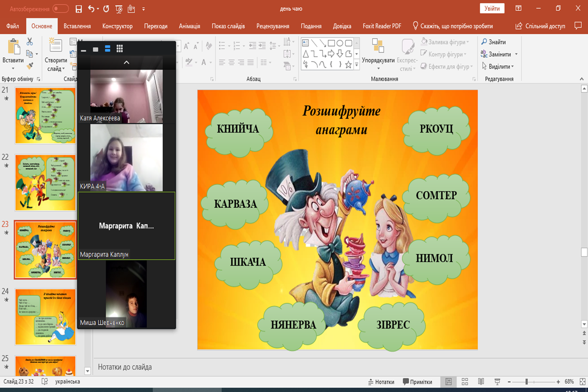This screenshot has width=588, height=392.
Task: Open the Упорядкувати dropdown
Action: (x=378, y=68)
